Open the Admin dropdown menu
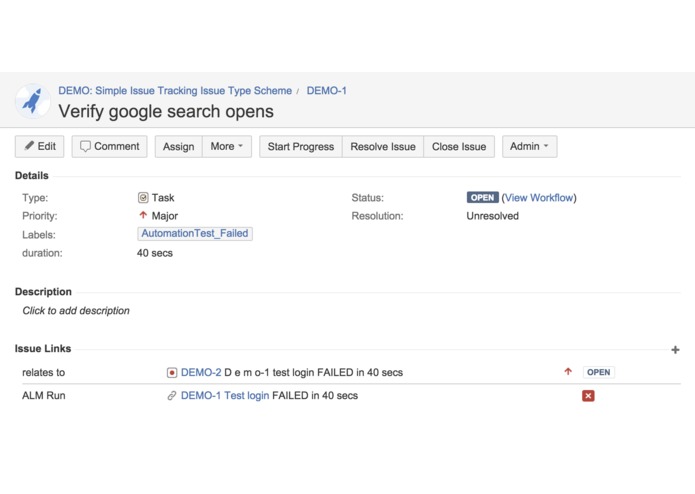This screenshot has height=494, width=695. (529, 147)
